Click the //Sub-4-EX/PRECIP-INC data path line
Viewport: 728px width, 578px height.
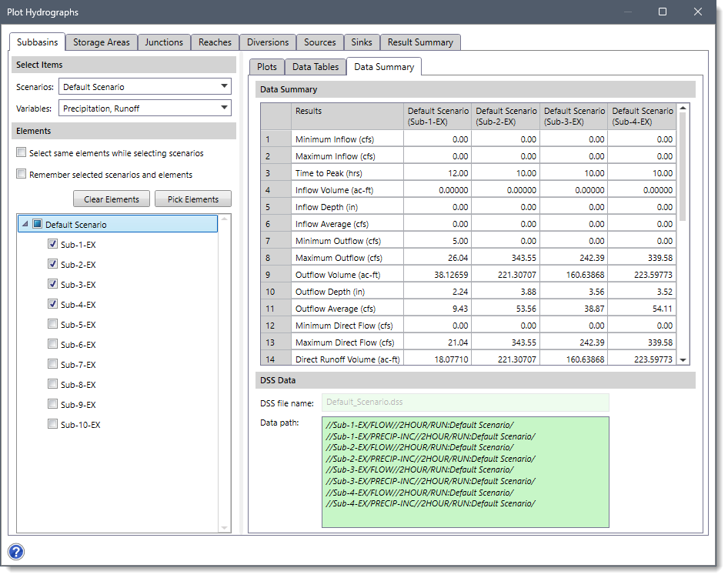click(430, 503)
